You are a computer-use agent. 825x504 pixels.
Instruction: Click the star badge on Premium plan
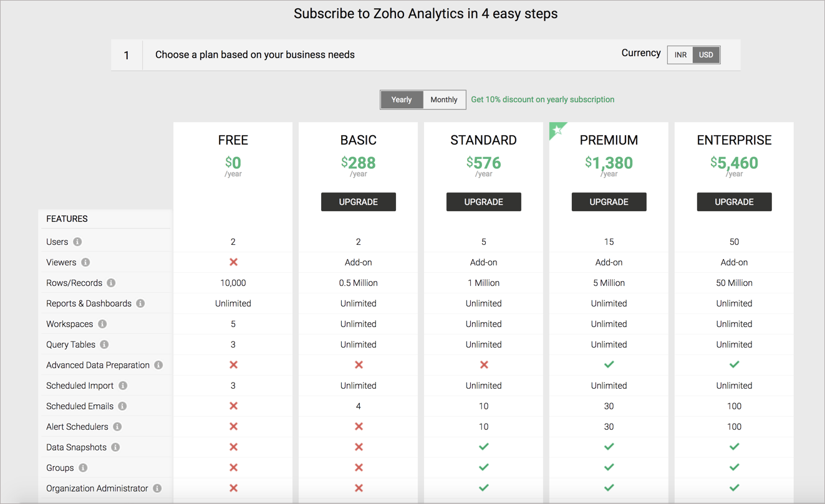[557, 128]
